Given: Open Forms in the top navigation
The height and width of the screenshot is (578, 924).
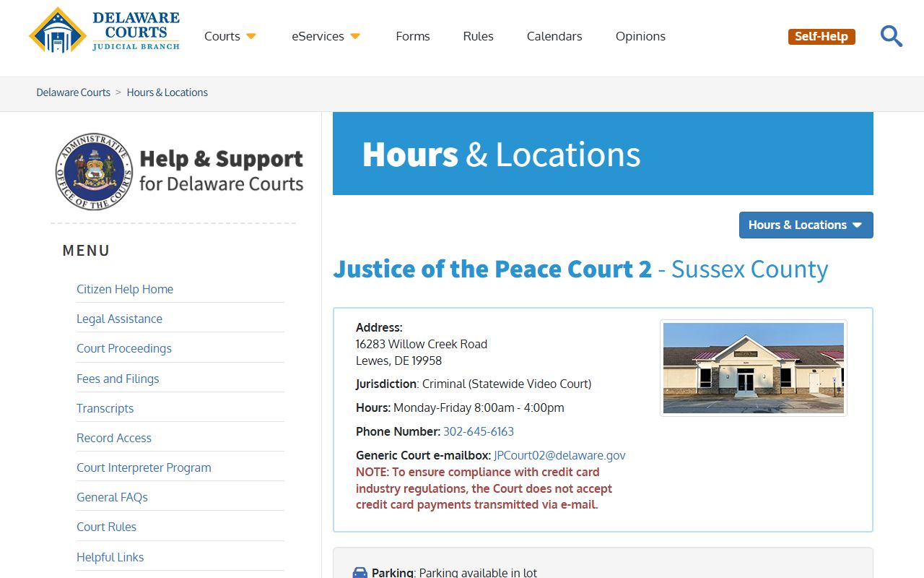Looking at the screenshot, I should click(x=413, y=36).
